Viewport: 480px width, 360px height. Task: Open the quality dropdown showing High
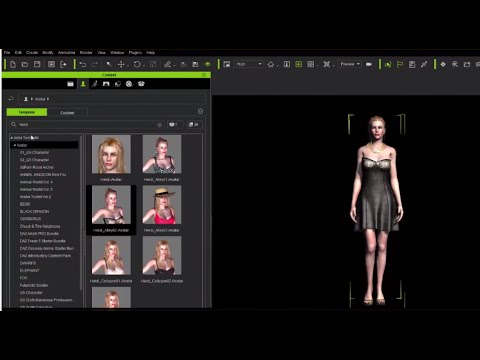tap(249, 64)
